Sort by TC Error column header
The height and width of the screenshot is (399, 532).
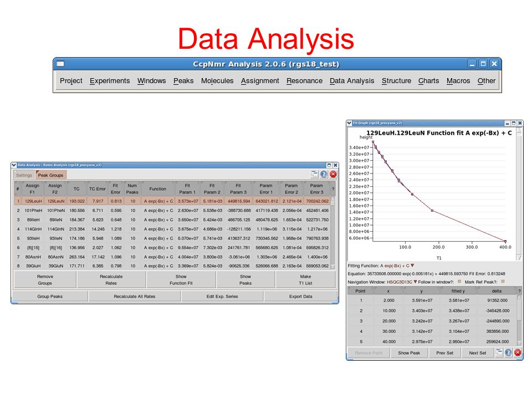98,188
